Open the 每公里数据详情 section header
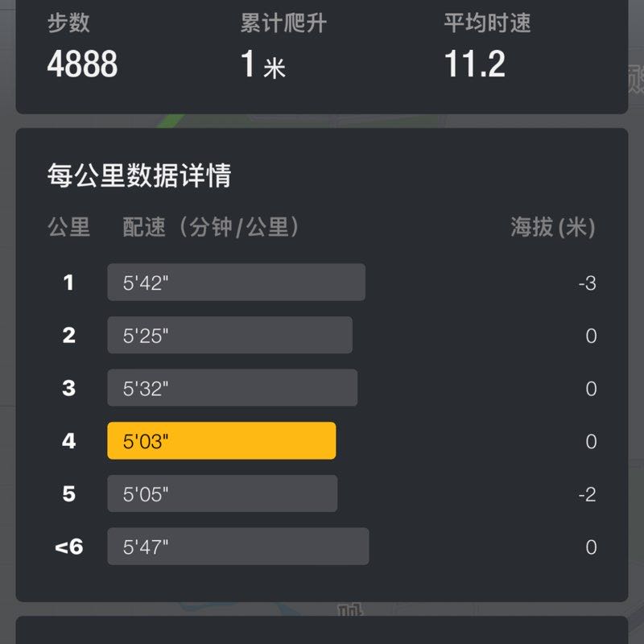 click(x=138, y=175)
